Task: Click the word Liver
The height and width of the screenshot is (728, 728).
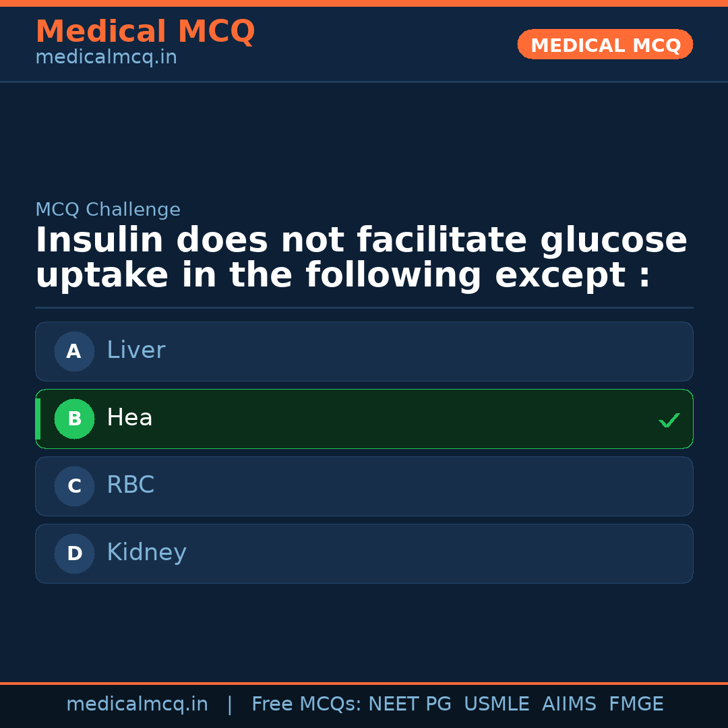Action: click(x=135, y=351)
